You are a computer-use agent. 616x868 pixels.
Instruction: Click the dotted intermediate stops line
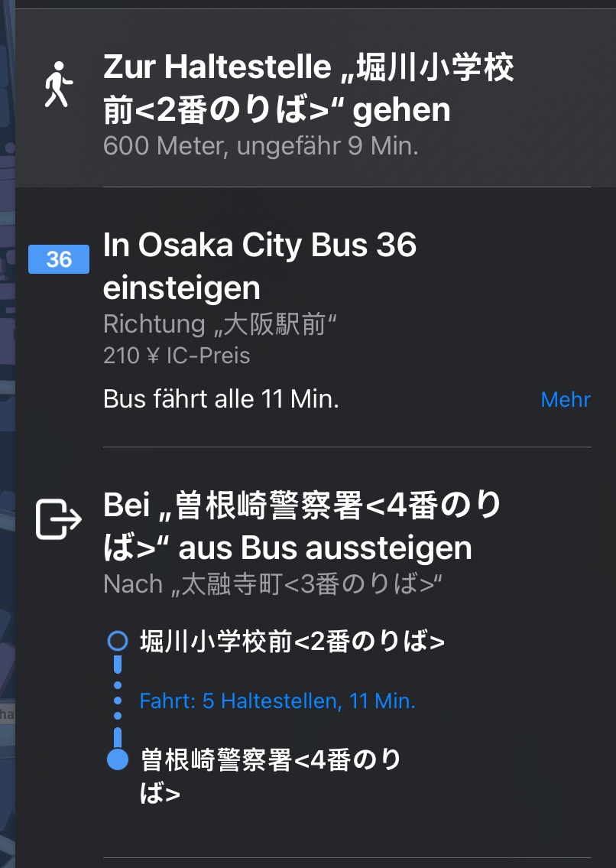118,701
